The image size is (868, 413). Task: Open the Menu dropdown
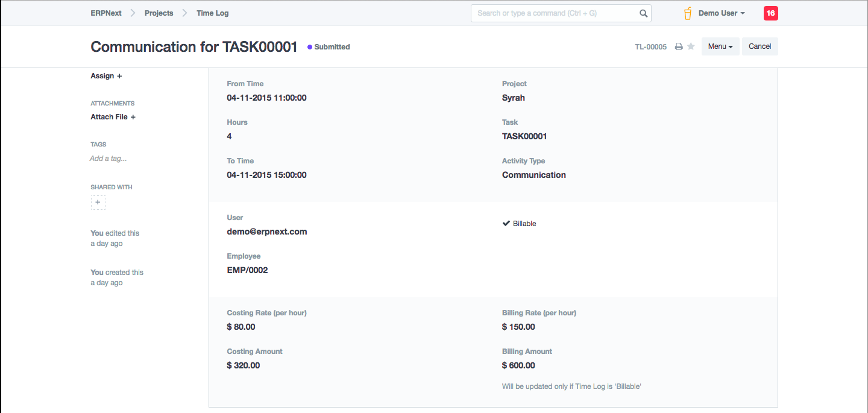click(720, 46)
